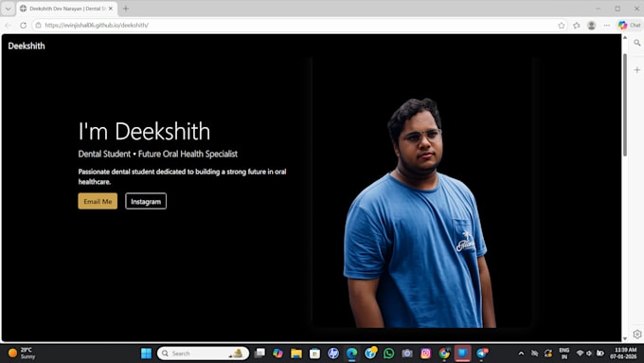
Task: Click the vertical scrollbar thumb
Action: pyautogui.click(x=625, y=105)
